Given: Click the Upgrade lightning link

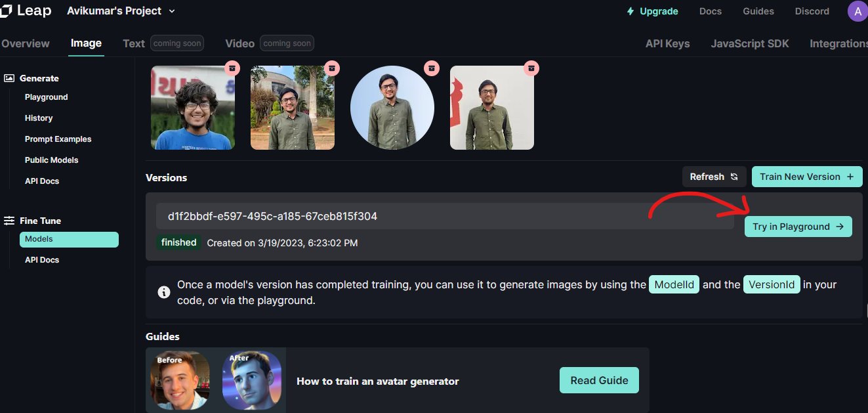Looking at the screenshot, I should [652, 11].
